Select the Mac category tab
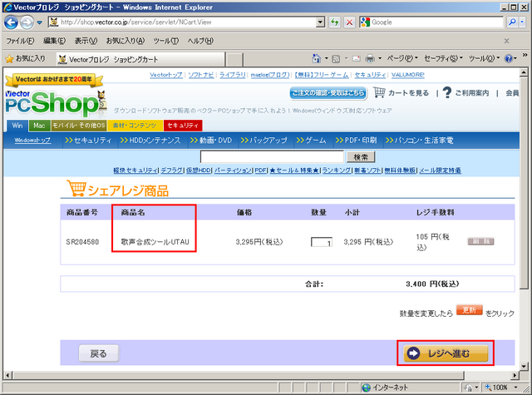This screenshot has height=395, width=532. [x=39, y=126]
